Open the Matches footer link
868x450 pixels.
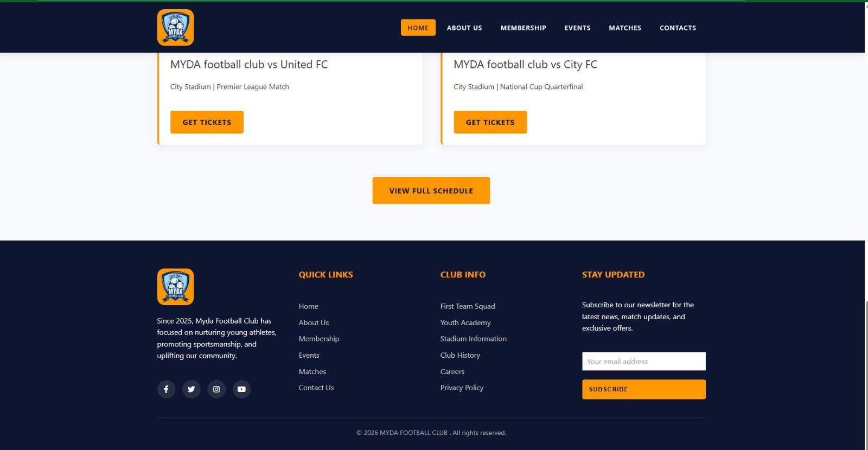coord(312,371)
